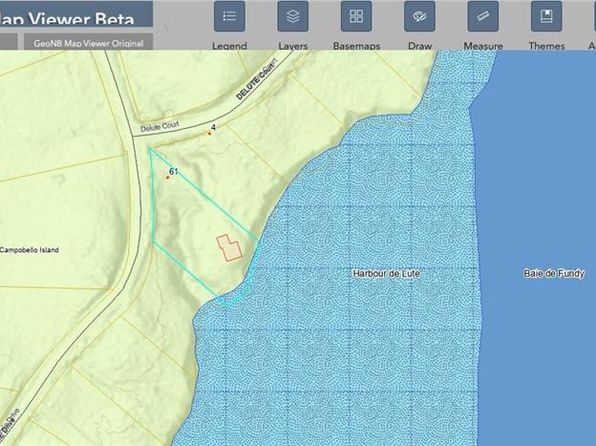This screenshot has height=446, width=596.
Task: Open the Themes bookmark icon
Action: click(x=546, y=16)
